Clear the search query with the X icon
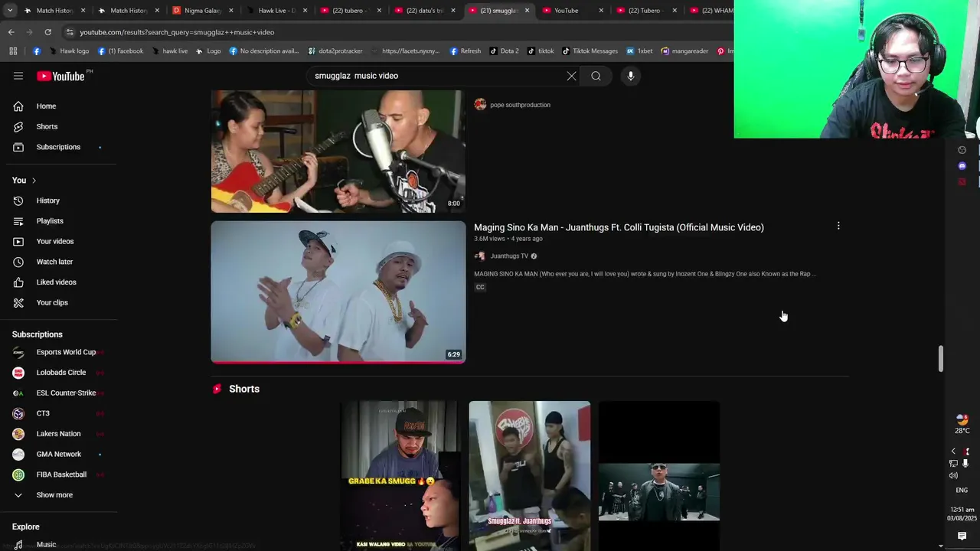This screenshot has width=980, height=551. click(571, 76)
